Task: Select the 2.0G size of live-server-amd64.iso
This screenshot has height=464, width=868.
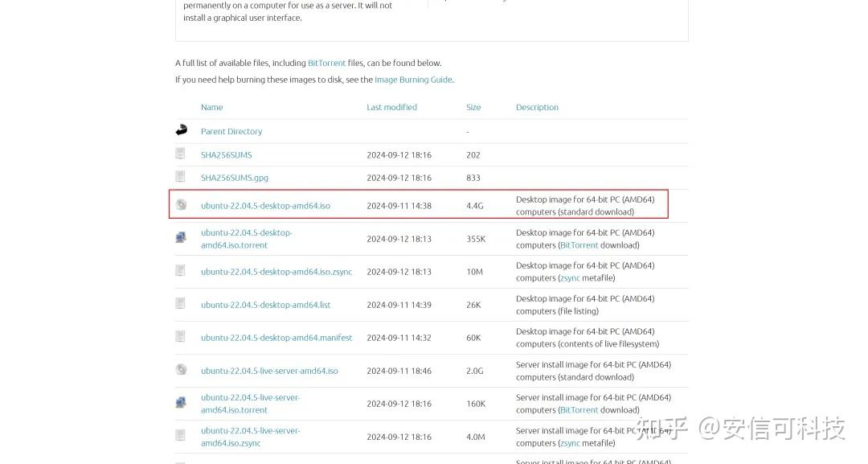Action: pos(474,371)
